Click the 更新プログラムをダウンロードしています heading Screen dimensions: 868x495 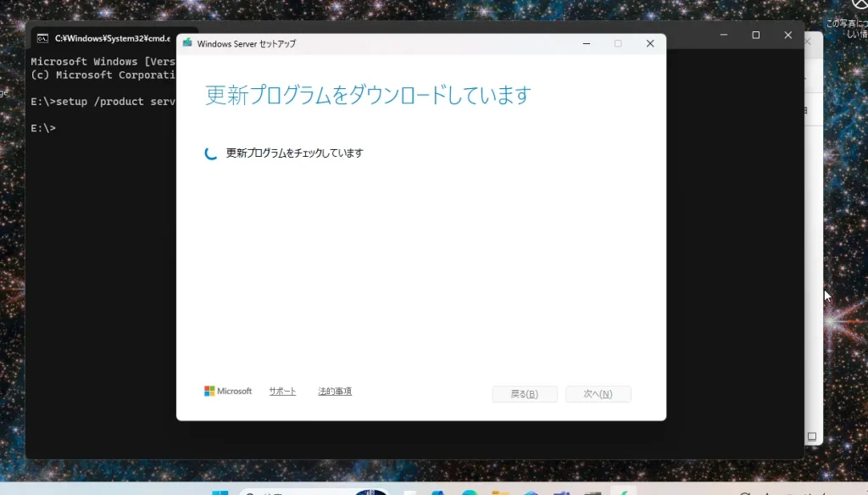(368, 95)
